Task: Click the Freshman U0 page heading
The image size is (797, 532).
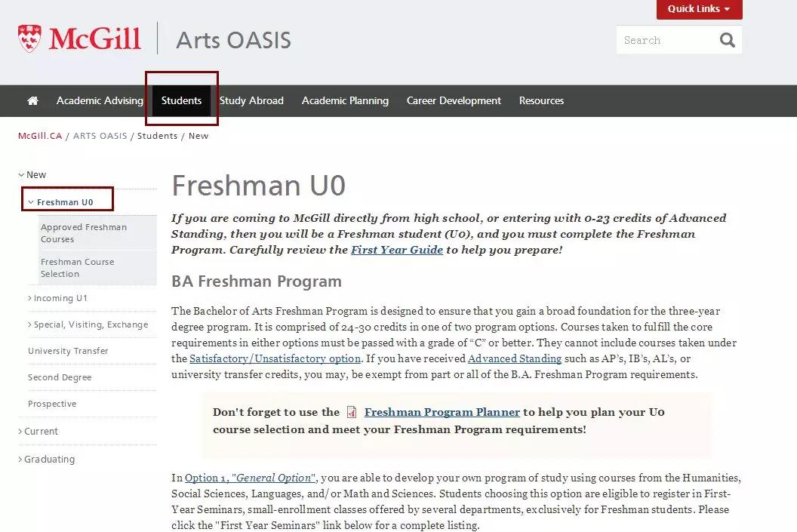Action: [x=259, y=186]
